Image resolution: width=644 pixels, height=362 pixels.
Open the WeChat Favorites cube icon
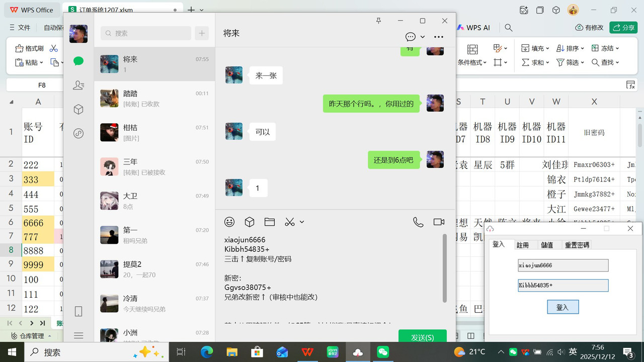[78, 110]
